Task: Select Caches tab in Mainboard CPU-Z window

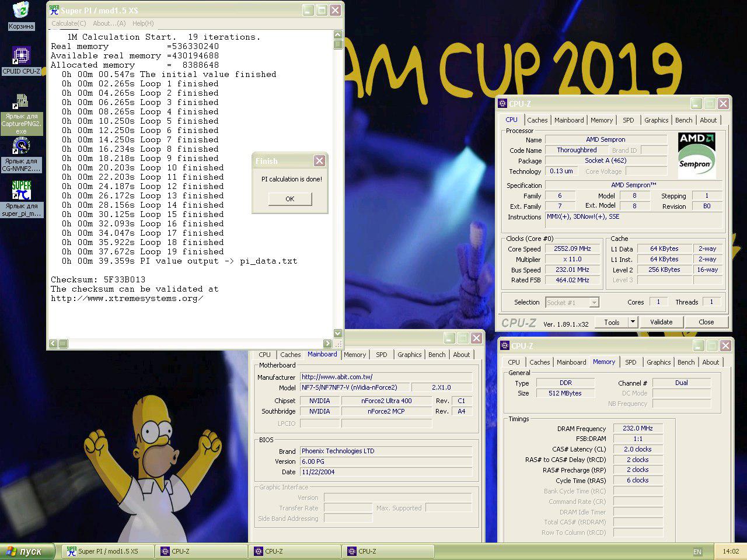Action: (291, 355)
